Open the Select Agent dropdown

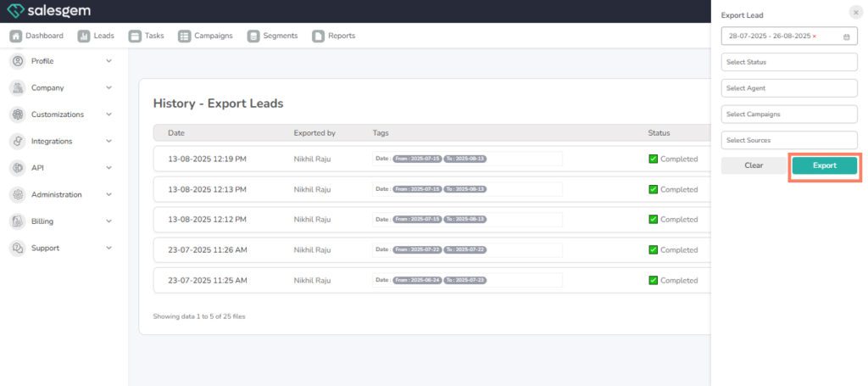[789, 88]
